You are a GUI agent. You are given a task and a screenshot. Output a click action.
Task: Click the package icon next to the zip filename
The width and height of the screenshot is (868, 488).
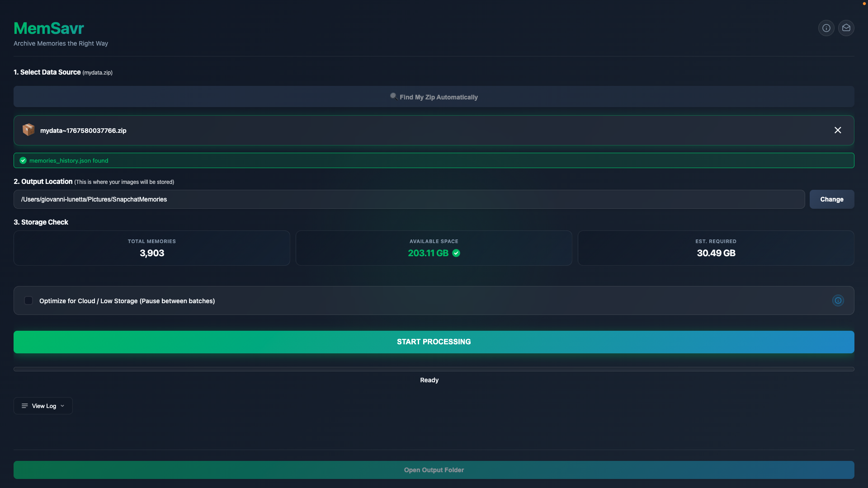[x=28, y=130]
